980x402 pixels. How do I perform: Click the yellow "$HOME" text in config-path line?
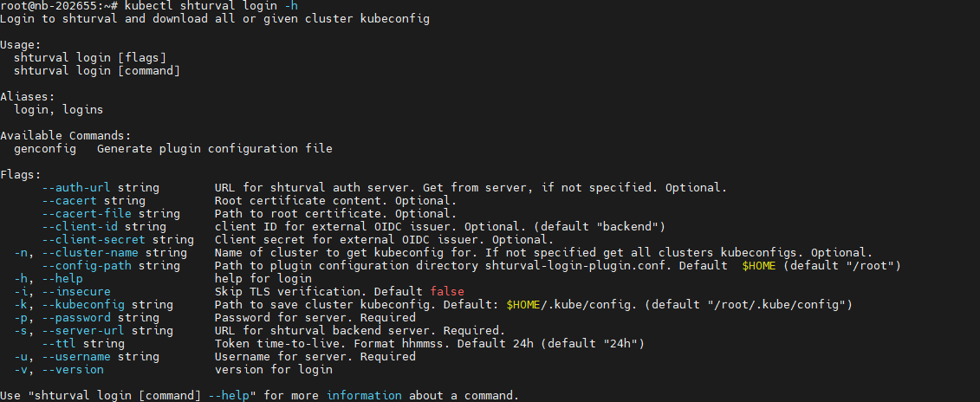[759, 265]
